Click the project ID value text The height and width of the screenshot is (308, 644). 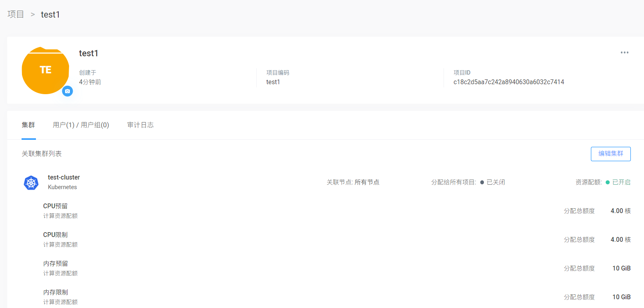coord(509,82)
